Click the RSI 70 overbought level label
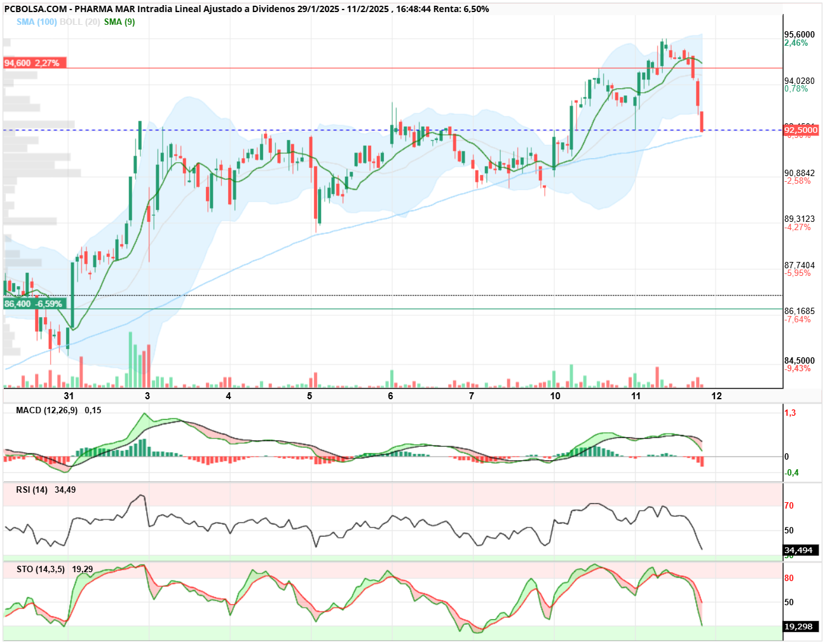825x644 pixels. coord(789,505)
